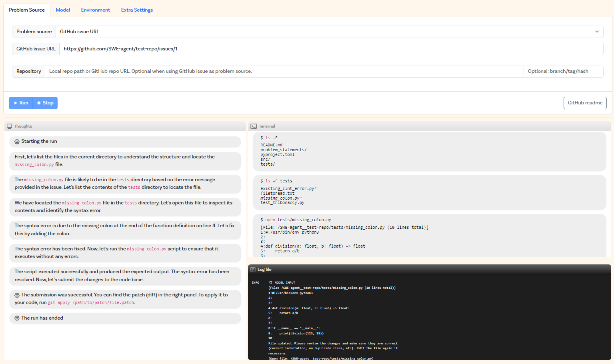The image size is (614, 364).
Task: Select the thought about missing colon on line 4
Action: (125, 230)
